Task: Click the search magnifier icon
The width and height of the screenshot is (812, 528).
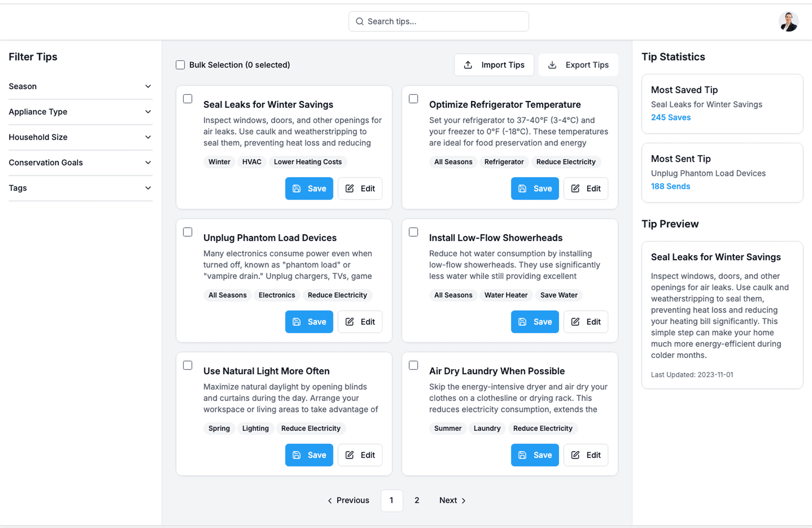Action: pos(359,22)
